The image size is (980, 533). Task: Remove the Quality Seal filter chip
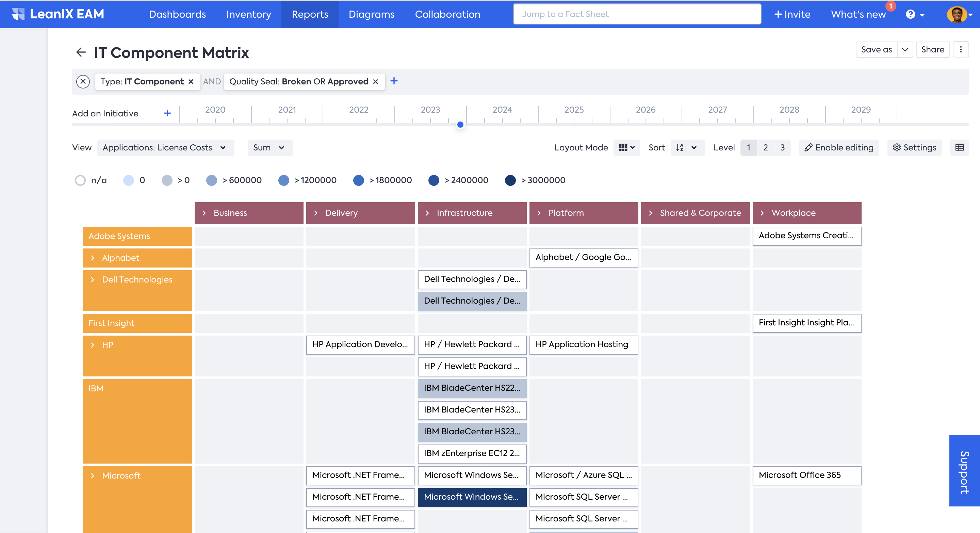coord(375,81)
